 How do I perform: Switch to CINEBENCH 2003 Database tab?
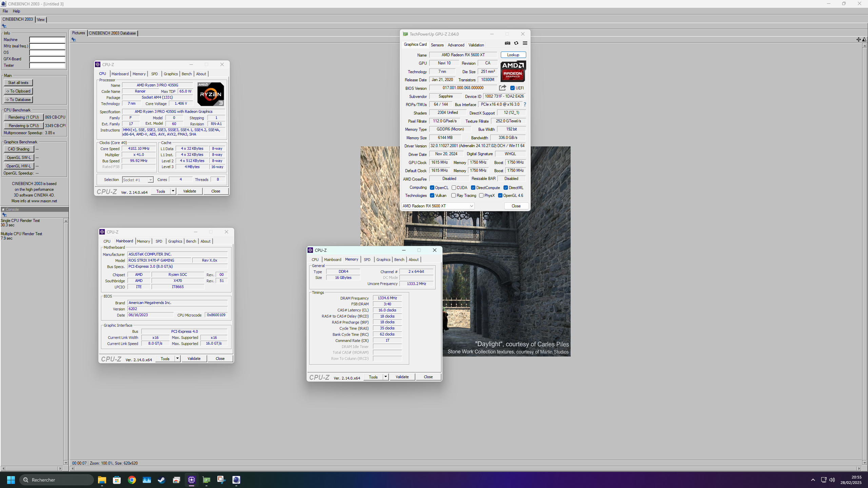[x=112, y=33]
